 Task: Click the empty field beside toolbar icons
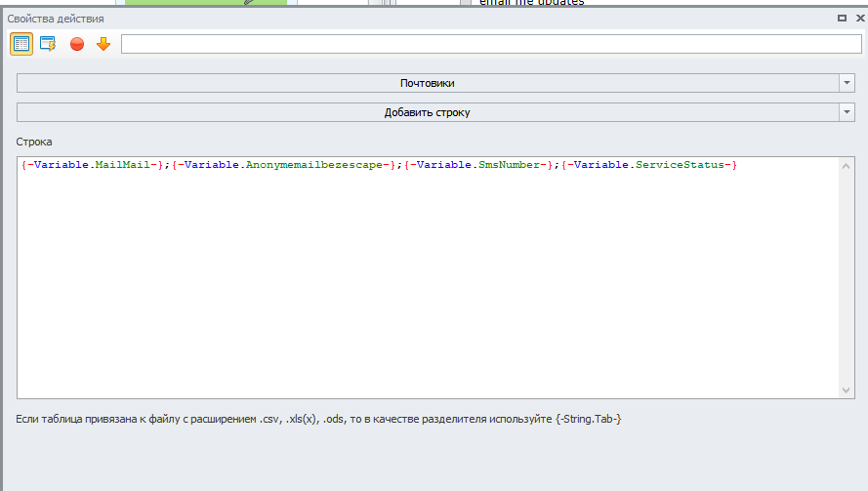[491, 44]
